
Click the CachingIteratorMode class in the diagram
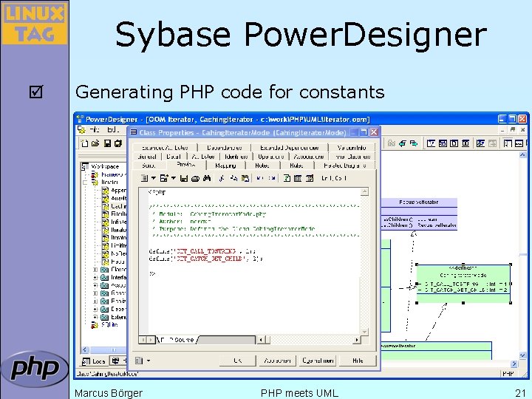tap(463, 284)
